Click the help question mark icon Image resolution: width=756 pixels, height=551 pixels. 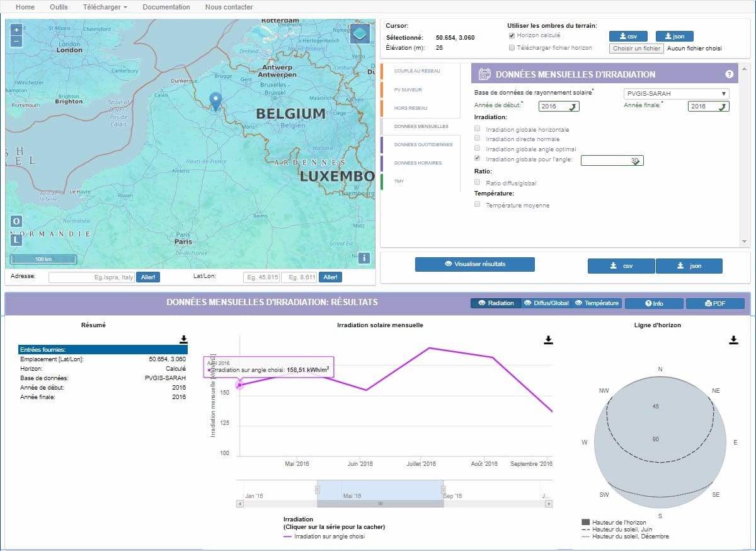click(x=730, y=74)
